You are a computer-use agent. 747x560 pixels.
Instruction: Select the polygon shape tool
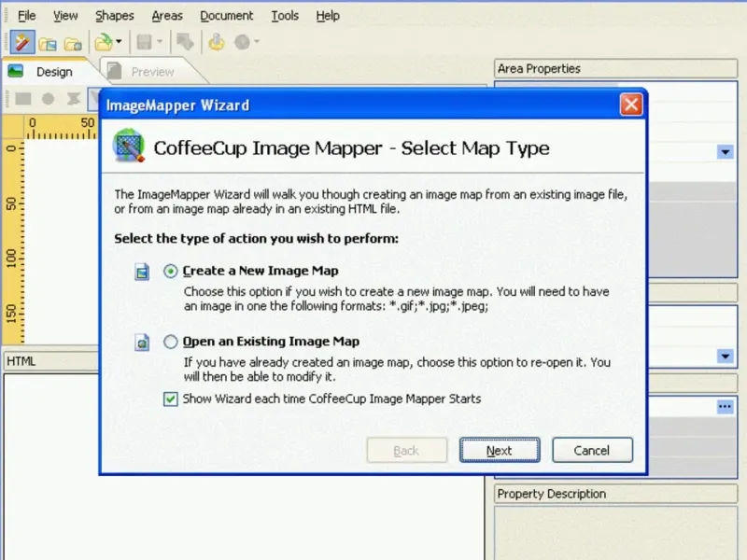(x=74, y=99)
